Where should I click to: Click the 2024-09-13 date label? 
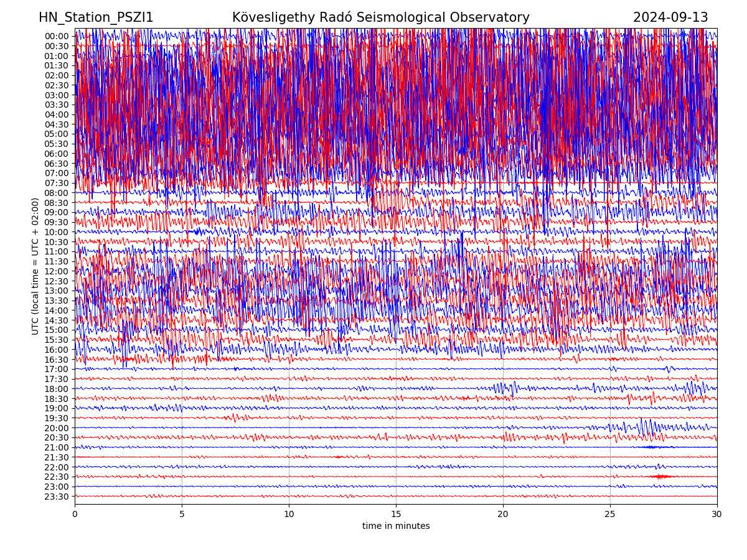670,18
